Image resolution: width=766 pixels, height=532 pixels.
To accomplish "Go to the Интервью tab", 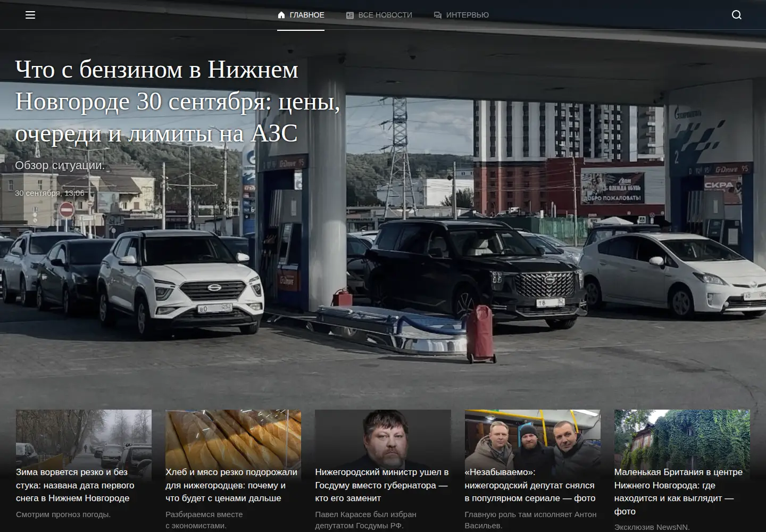I will pos(461,15).
